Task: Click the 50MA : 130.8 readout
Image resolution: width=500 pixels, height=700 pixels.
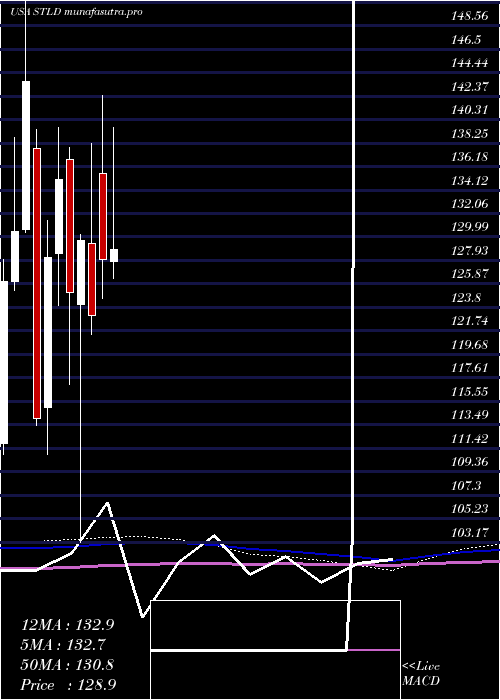Action: [67, 665]
